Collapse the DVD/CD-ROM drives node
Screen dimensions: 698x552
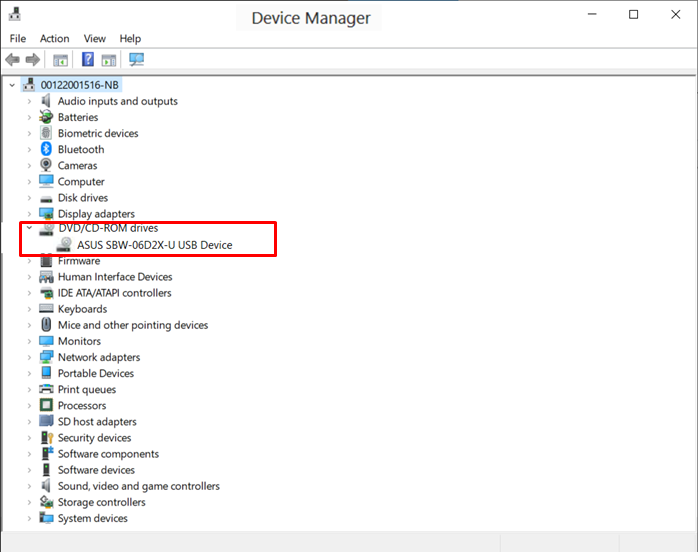coord(29,228)
